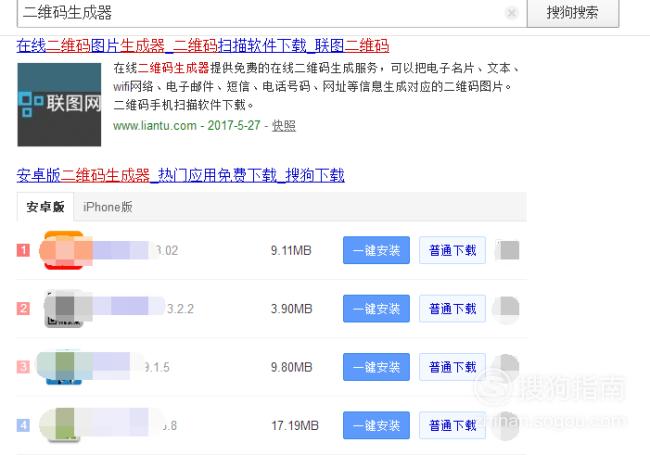650x455 pixels.
Task: Click the description line starting with 二维码手机扫描软件下载
Action: tap(184, 105)
